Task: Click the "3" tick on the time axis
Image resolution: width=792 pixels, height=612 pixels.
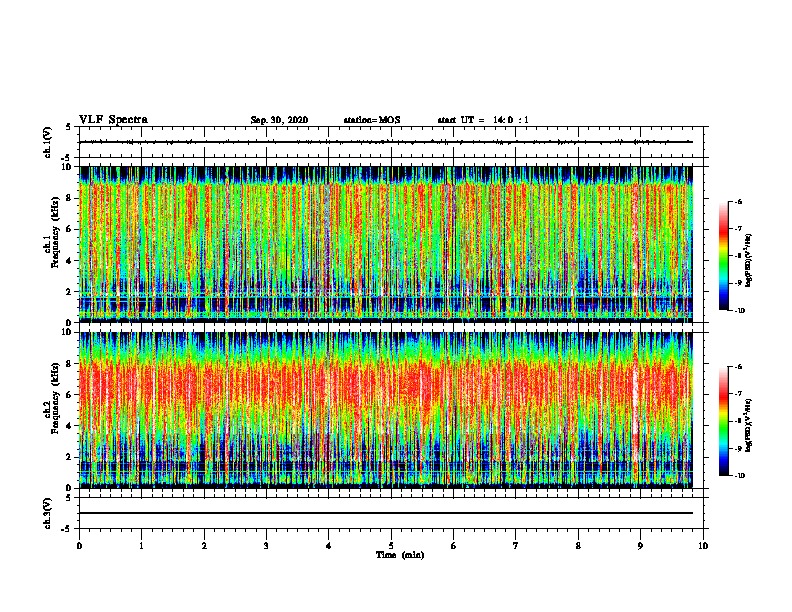Action: (x=266, y=546)
